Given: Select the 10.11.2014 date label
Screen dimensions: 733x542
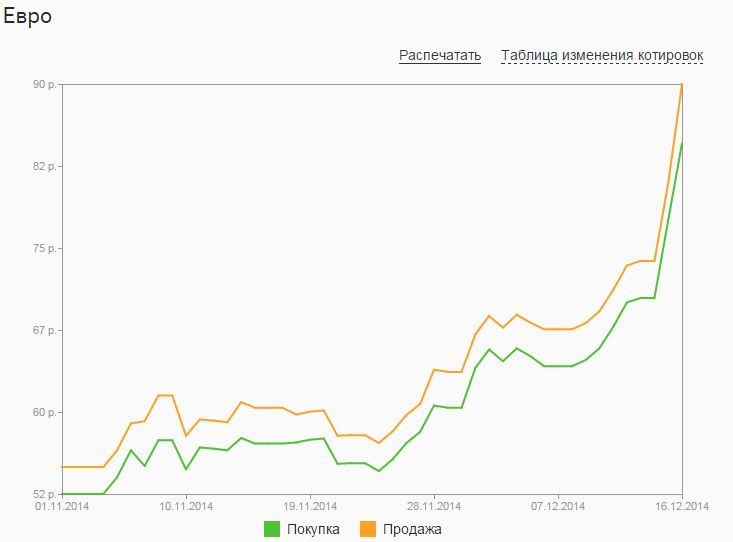Looking at the screenshot, I should click(x=187, y=507).
